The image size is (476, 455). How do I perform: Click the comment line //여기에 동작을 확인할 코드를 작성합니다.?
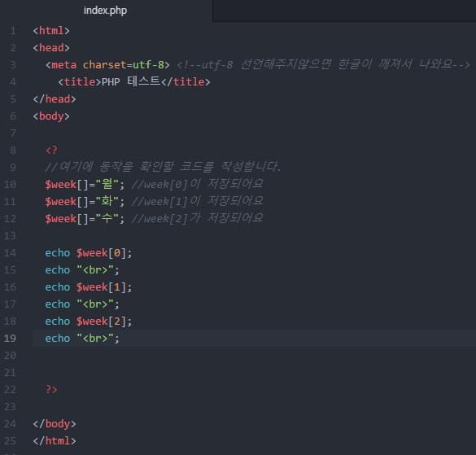point(163,167)
